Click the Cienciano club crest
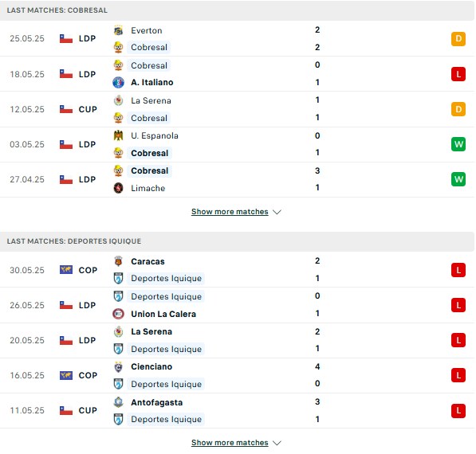Viewport: 476px width, 454px height. coord(118,366)
